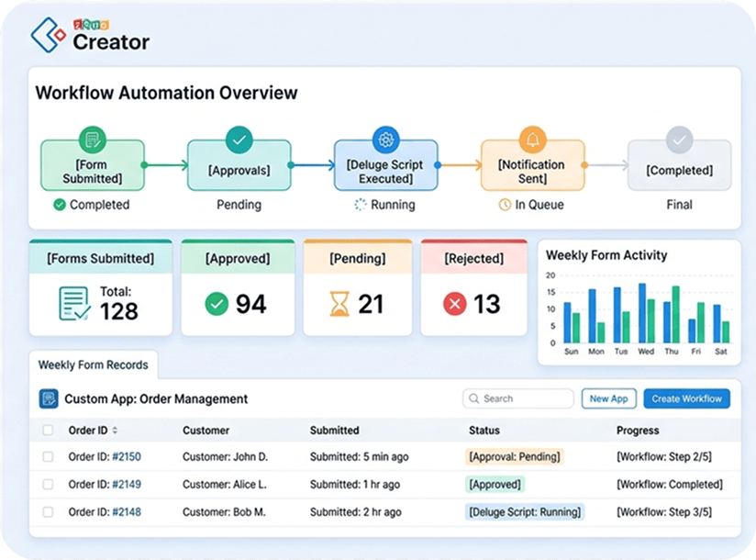
Task: Click the Search input field
Action: point(518,399)
